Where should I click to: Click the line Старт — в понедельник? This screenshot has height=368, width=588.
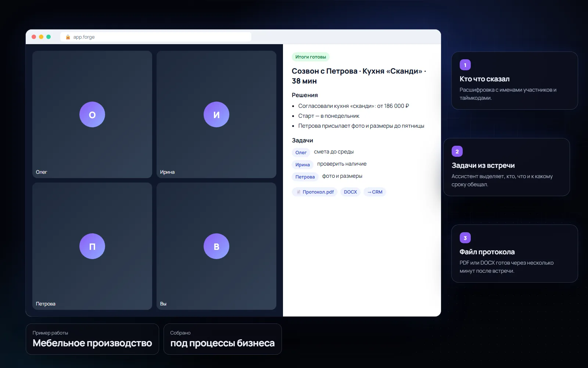click(329, 116)
